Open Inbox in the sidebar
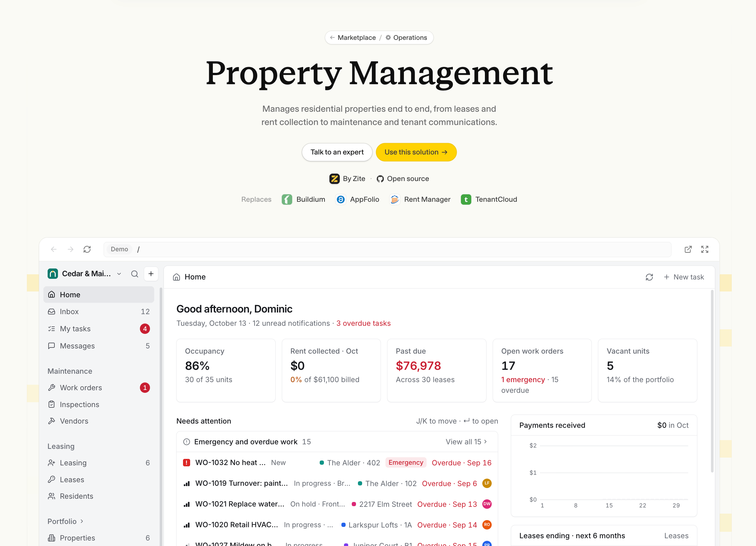The height and width of the screenshot is (546, 756). coord(99,312)
